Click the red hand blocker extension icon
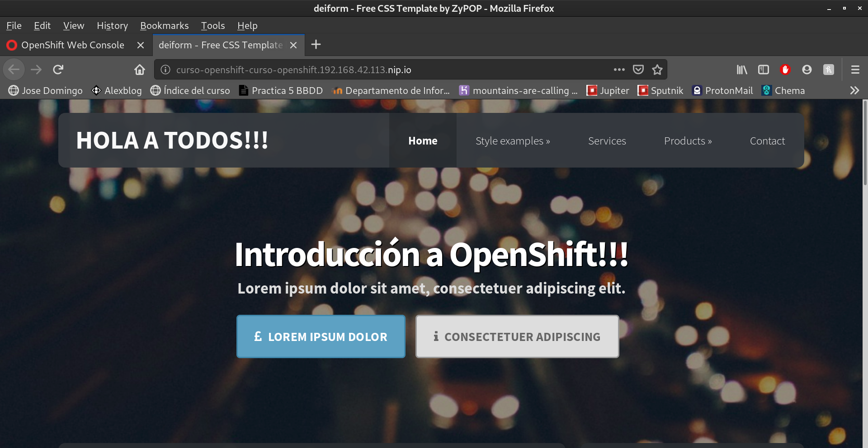 point(785,70)
